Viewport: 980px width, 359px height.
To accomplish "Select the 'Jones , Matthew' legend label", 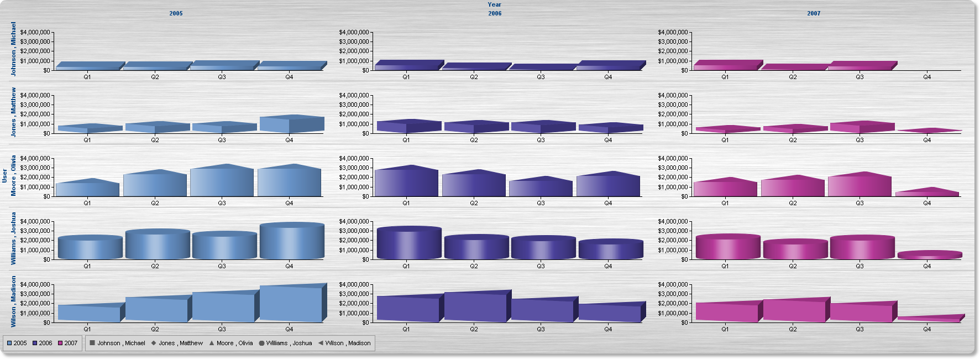I will click(x=181, y=343).
